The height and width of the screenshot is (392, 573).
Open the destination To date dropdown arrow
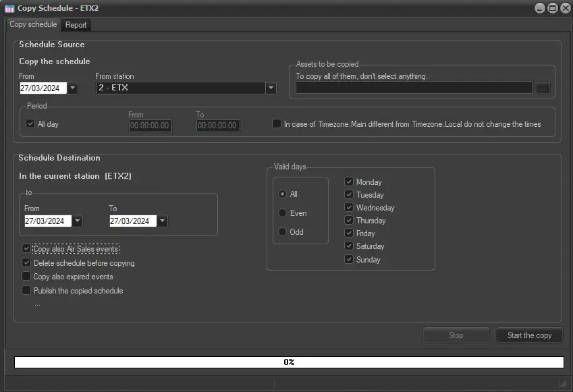coord(163,221)
